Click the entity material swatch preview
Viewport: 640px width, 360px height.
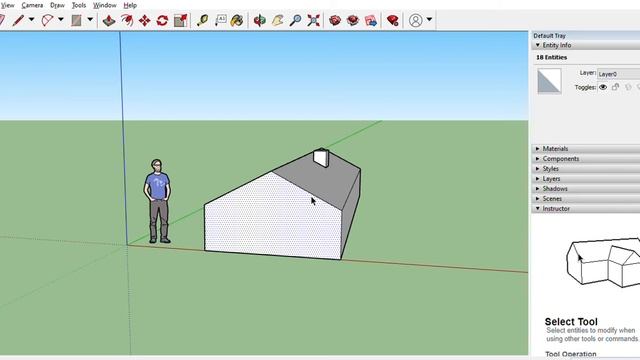(x=549, y=81)
